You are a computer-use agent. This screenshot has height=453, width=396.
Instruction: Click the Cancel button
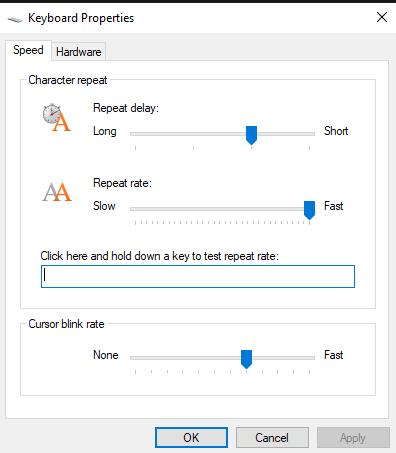click(272, 437)
